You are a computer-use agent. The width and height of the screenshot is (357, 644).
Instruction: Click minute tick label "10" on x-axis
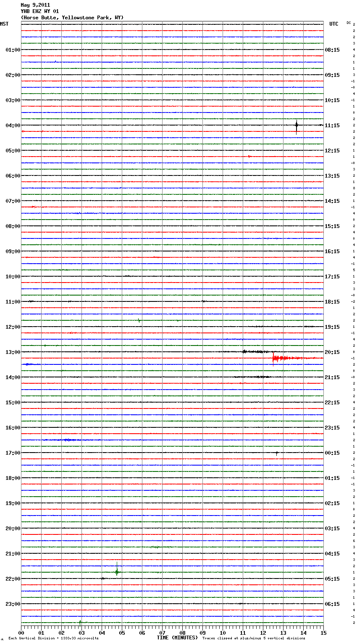click(x=223, y=633)
